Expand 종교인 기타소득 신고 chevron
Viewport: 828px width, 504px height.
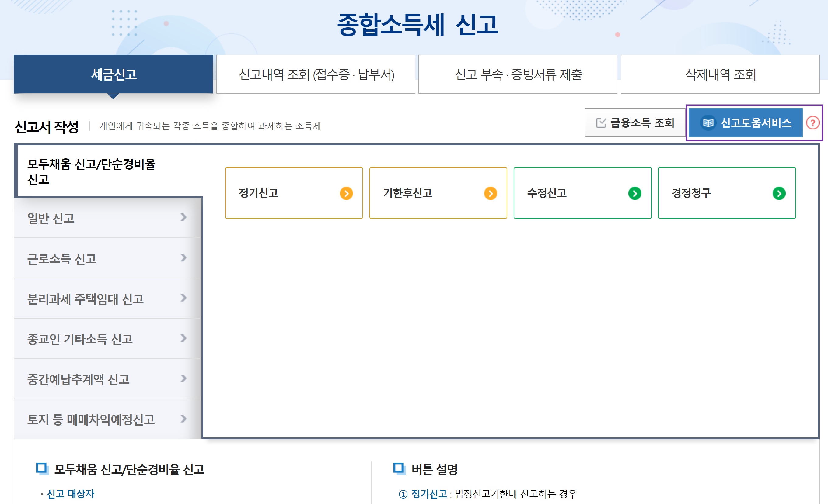(x=183, y=338)
